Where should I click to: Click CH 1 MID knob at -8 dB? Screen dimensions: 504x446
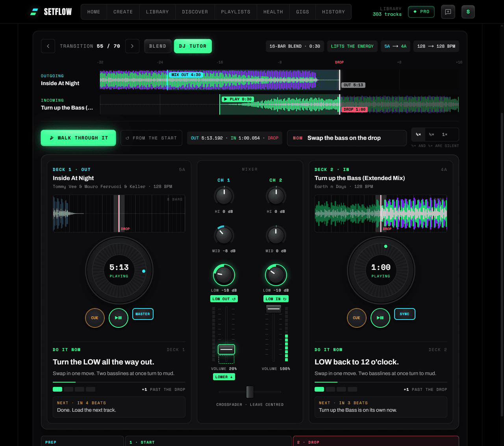click(224, 235)
